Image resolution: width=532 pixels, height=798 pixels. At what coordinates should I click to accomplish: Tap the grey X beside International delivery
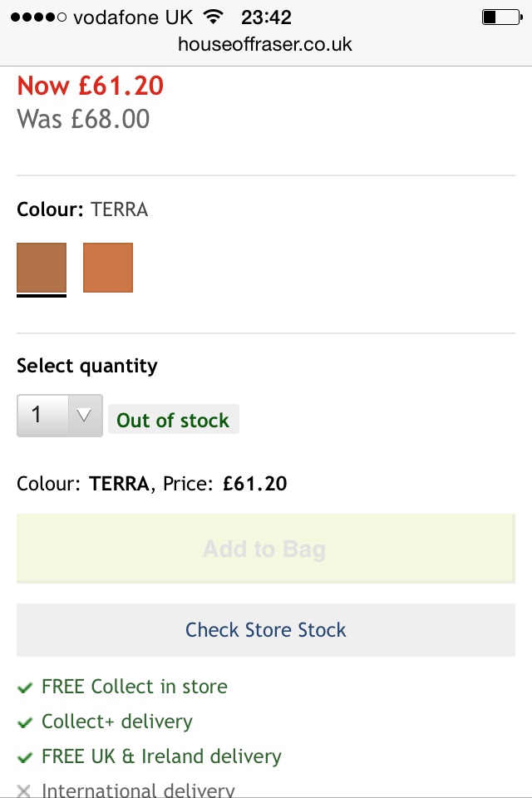[x=24, y=791]
